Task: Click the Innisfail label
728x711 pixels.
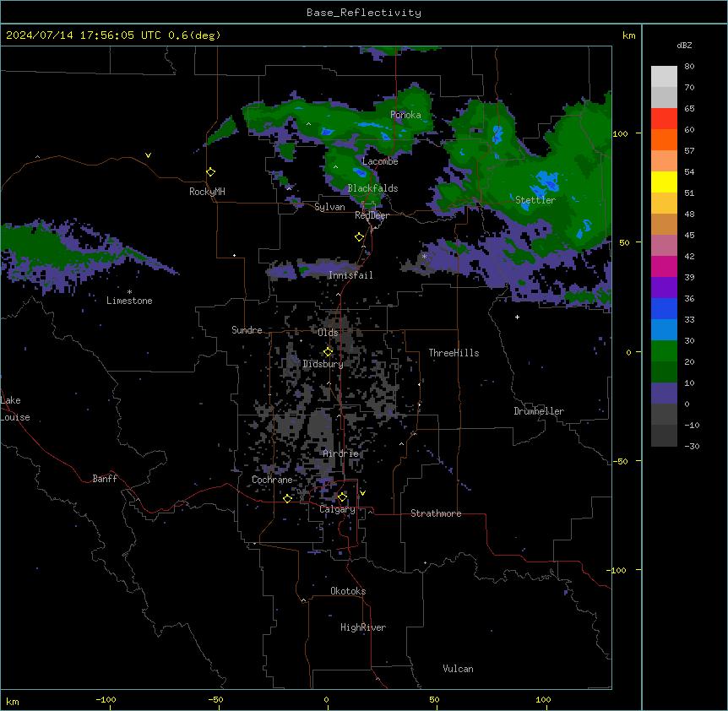Action: coord(350,275)
